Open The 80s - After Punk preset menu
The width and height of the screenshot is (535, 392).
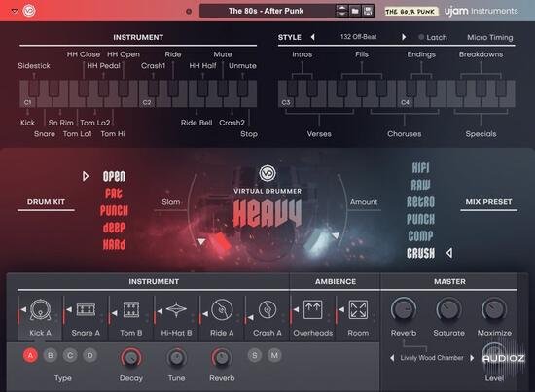(266, 11)
